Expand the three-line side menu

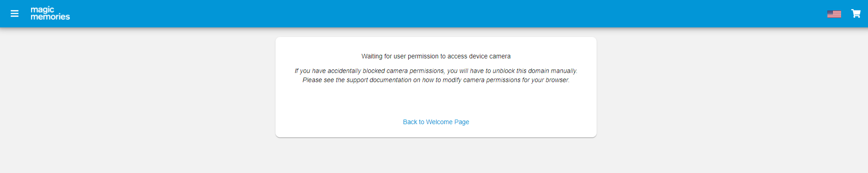[x=15, y=14]
